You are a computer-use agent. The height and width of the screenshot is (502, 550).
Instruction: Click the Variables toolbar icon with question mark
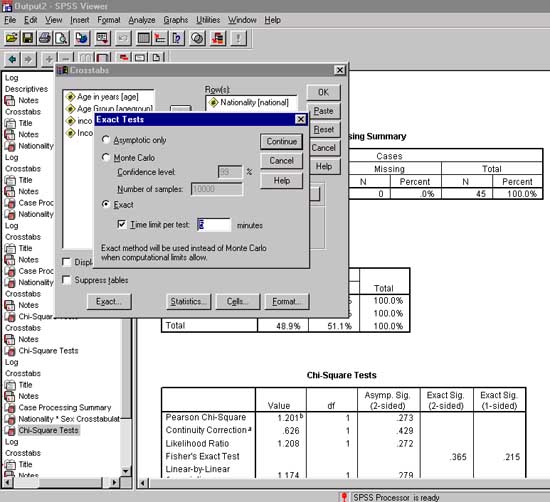click(x=177, y=38)
